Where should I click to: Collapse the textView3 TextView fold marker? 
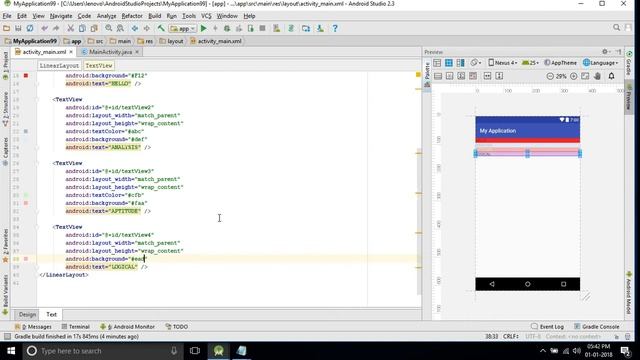(37, 163)
